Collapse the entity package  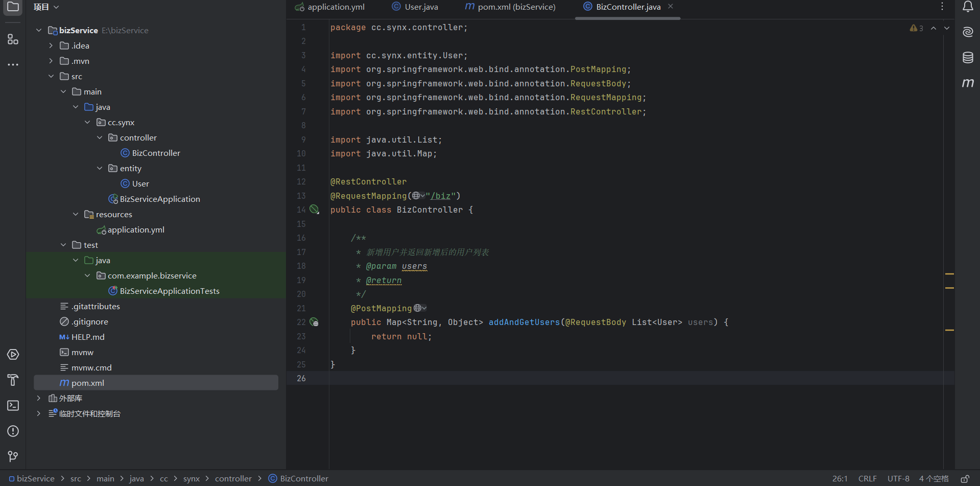pyautogui.click(x=100, y=168)
